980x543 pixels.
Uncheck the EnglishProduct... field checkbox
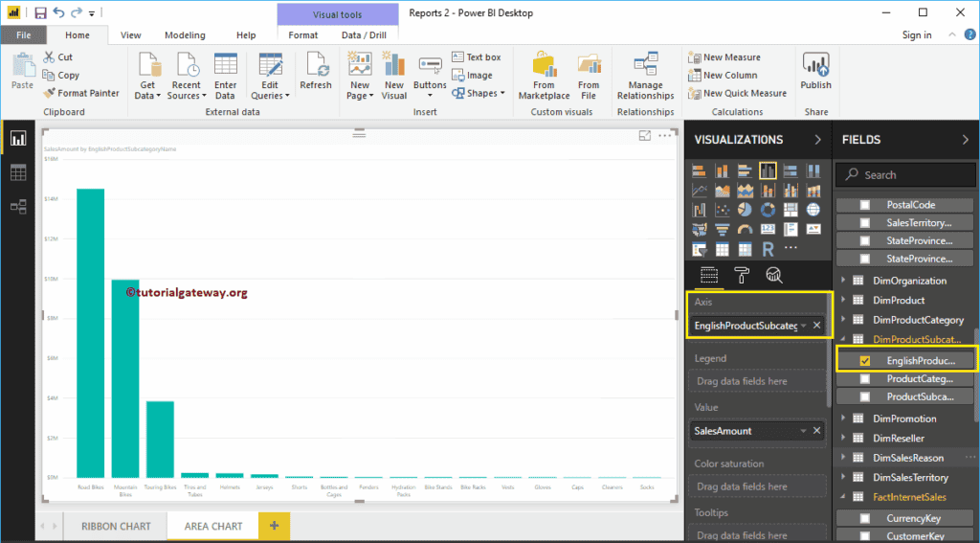[x=865, y=360]
